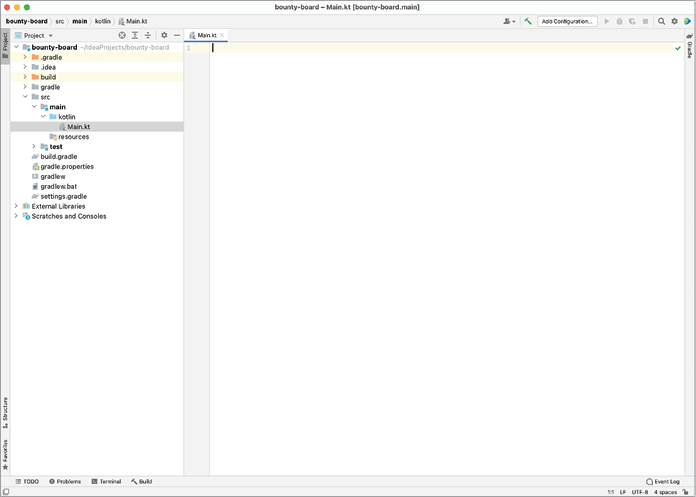This screenshot has width=696, height=497.
Task: Open the Event Log
Action: tap(664, 481)
